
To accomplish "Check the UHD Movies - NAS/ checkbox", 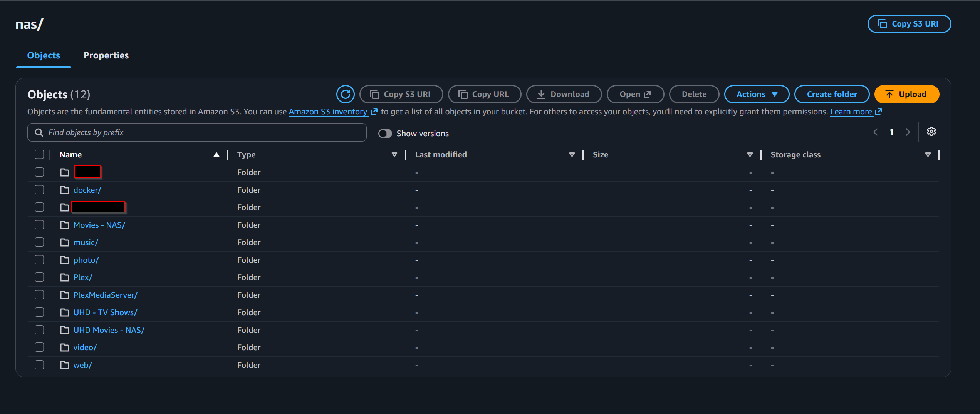I will pos(39,330).
